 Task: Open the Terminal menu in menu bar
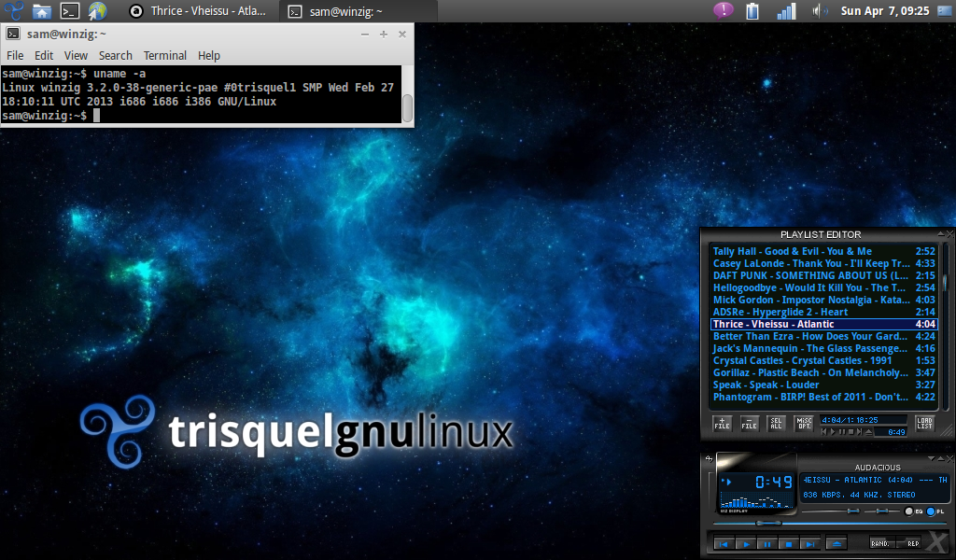(x=165, y=55)
